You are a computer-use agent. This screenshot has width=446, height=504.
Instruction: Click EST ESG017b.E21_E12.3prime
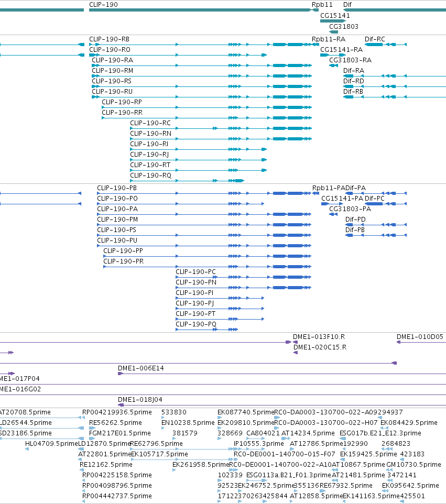tap(380, 433)
